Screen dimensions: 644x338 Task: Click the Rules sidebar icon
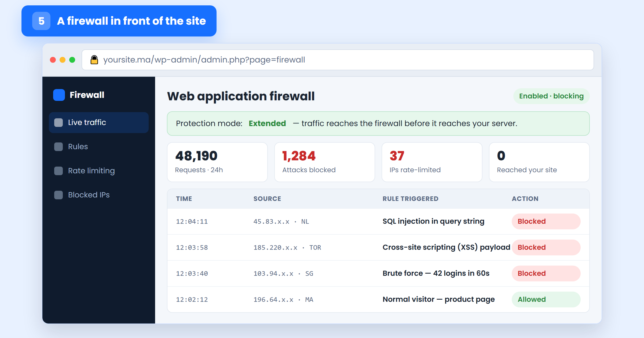58,147
